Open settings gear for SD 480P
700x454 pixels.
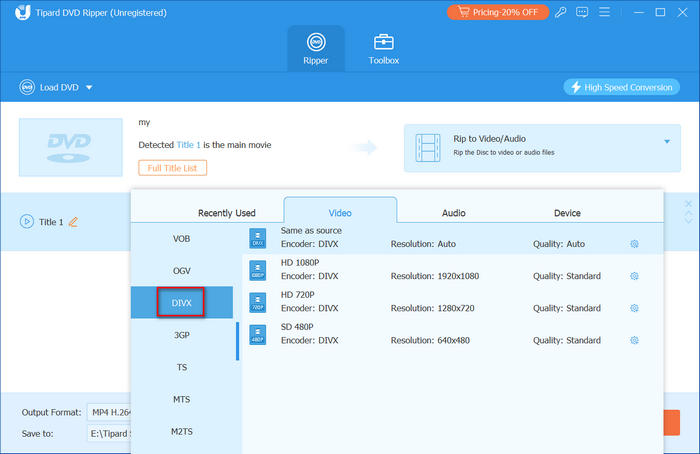coord(634,340)
